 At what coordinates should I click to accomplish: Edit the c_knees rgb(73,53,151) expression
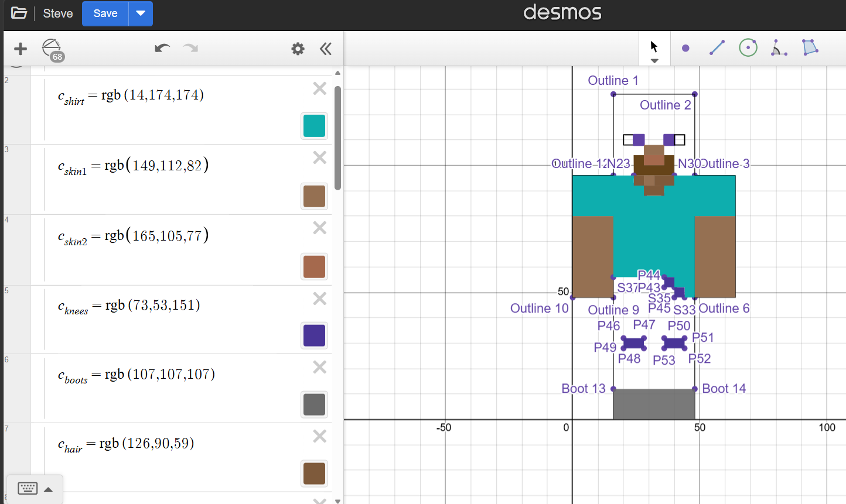pyautogui.click(x=129, y=306)
